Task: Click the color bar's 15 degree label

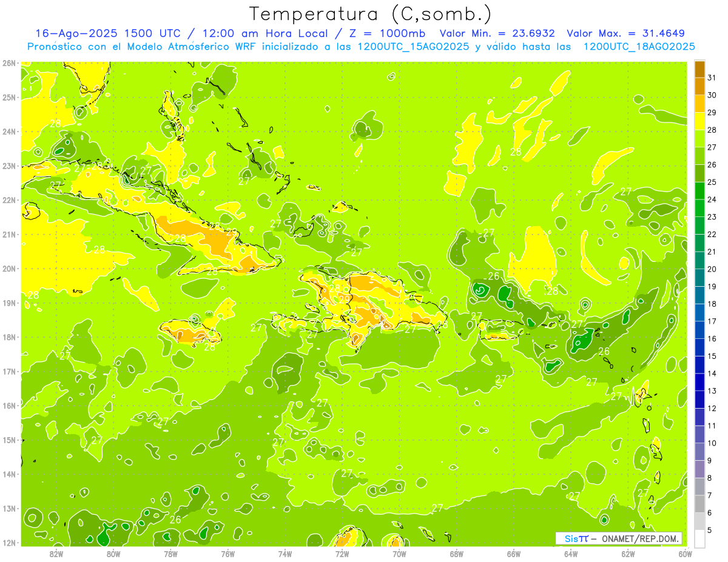Action: (x=712, y=356)
